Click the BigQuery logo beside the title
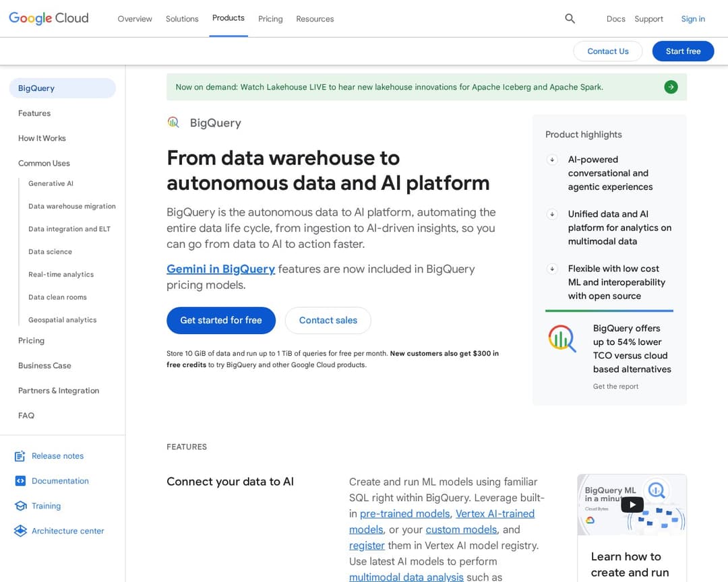728x582 pixels. click(173, 123)
